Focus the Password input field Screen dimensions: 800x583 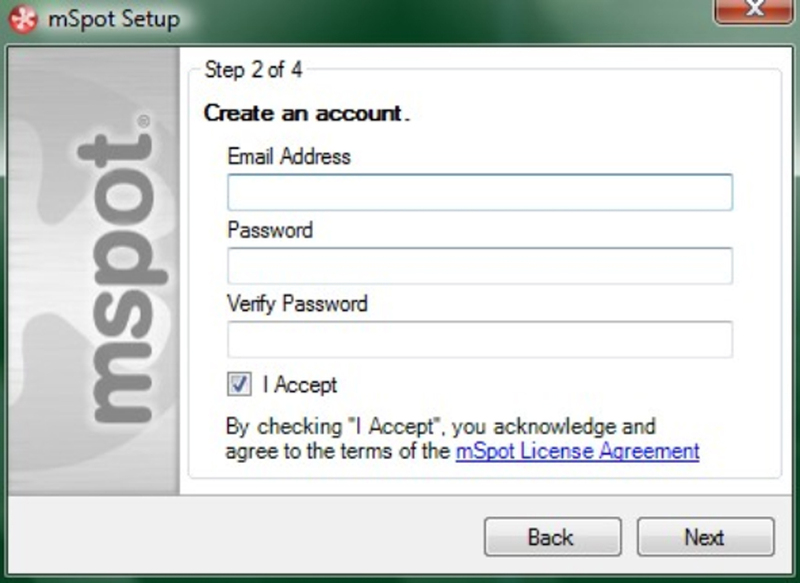coord(480,266)
